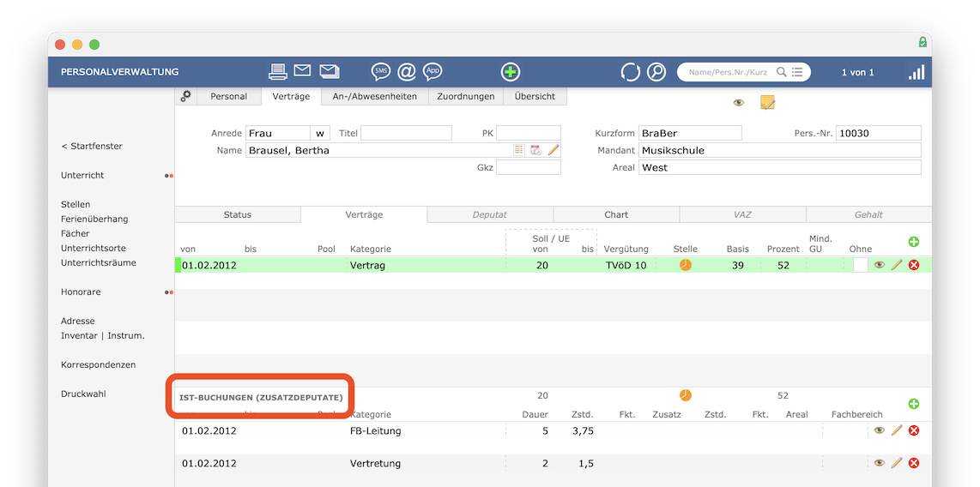Click the stacked envelopes serial mail icon
The width and height of the screenshot is (980, 487).
pyautogui.click(x=330, y=71)
